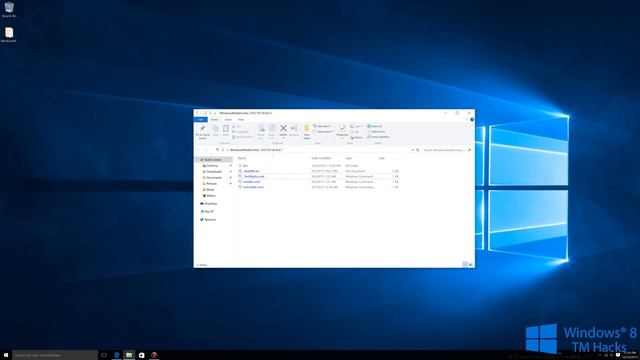Sort by the Date modified column header
This screenshot has height=360, width=640.
[321, 158]
